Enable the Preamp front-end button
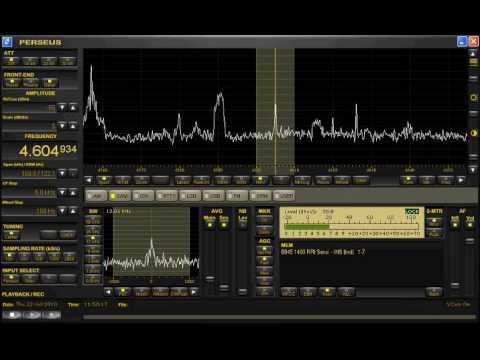This screenshot has width=480, height=360. [31, 83]
